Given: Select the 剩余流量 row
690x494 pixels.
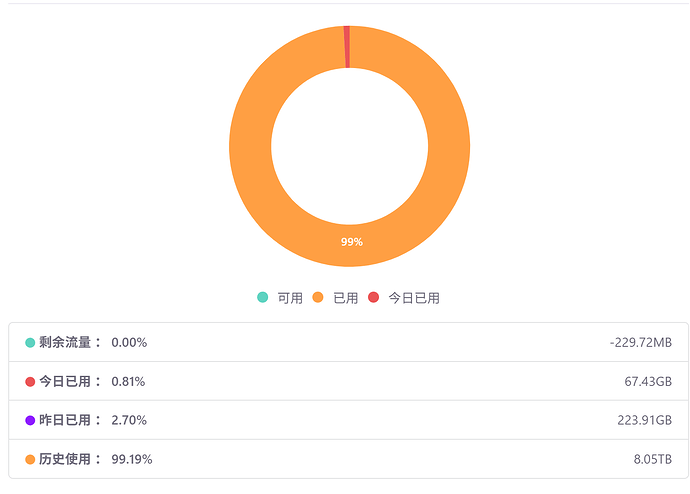Looking at the screenshot, I should pos(349,342).
